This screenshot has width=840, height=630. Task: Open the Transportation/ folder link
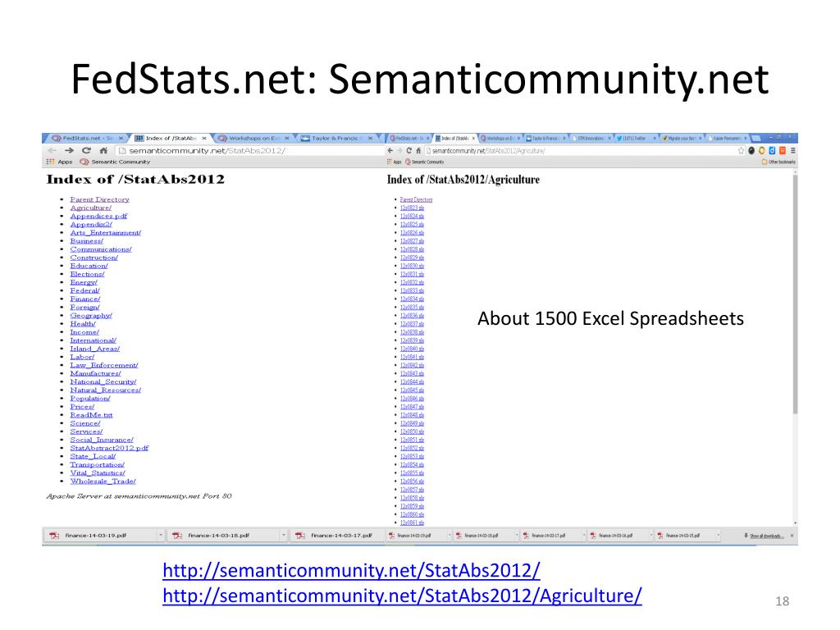pos(97,464)
